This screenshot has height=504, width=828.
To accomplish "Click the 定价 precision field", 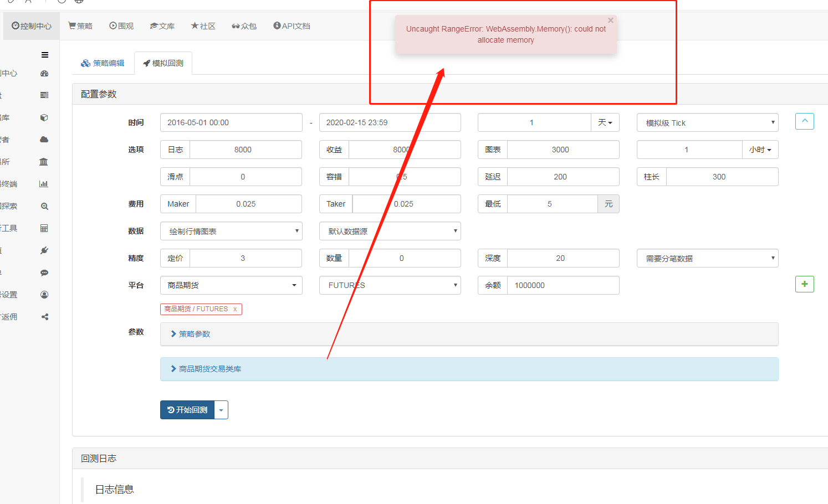I will pyautogui.click(x=246, y=258).
